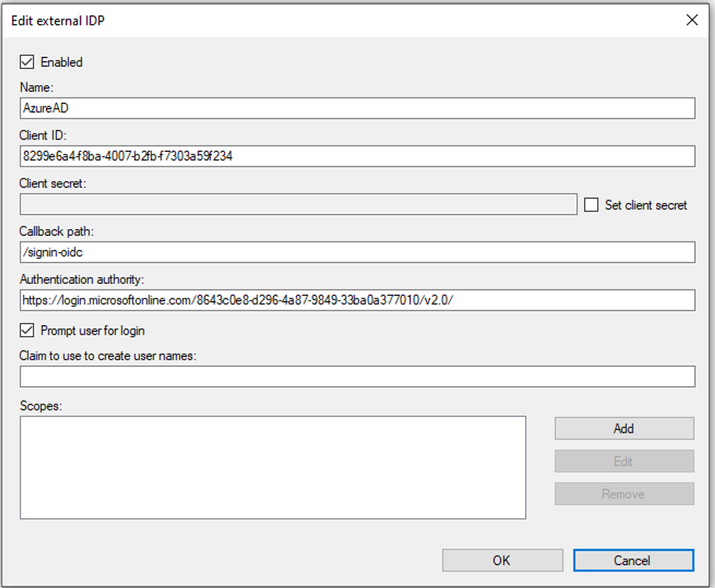Uncheck Prompt user for login
This screenshot has width=715, height=588.
[x=27, y=330]
